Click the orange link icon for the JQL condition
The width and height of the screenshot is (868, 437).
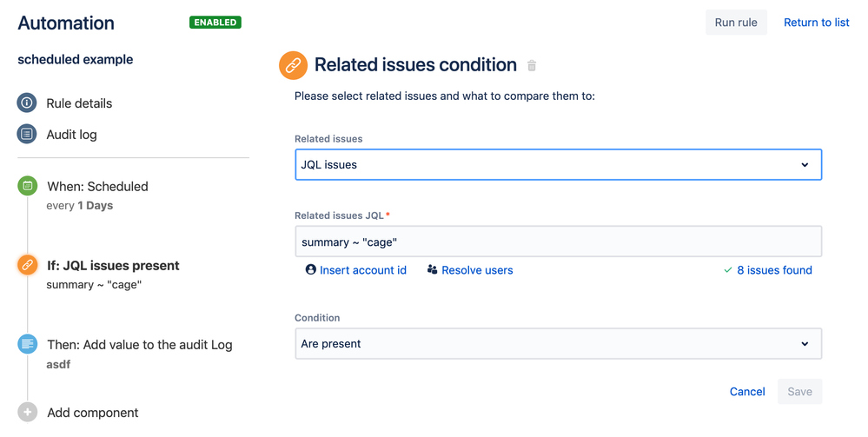[27, 266]
